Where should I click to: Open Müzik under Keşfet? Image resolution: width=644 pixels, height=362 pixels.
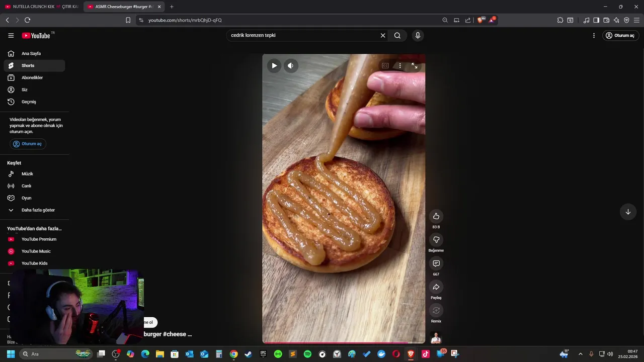tap(34, 173)
